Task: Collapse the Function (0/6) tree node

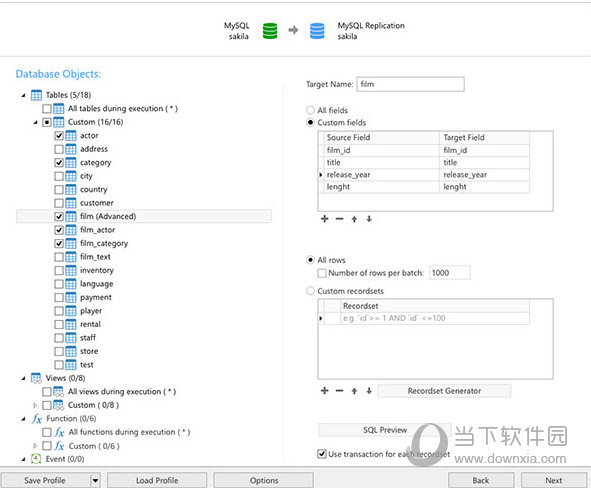Action: pos(23,419)
